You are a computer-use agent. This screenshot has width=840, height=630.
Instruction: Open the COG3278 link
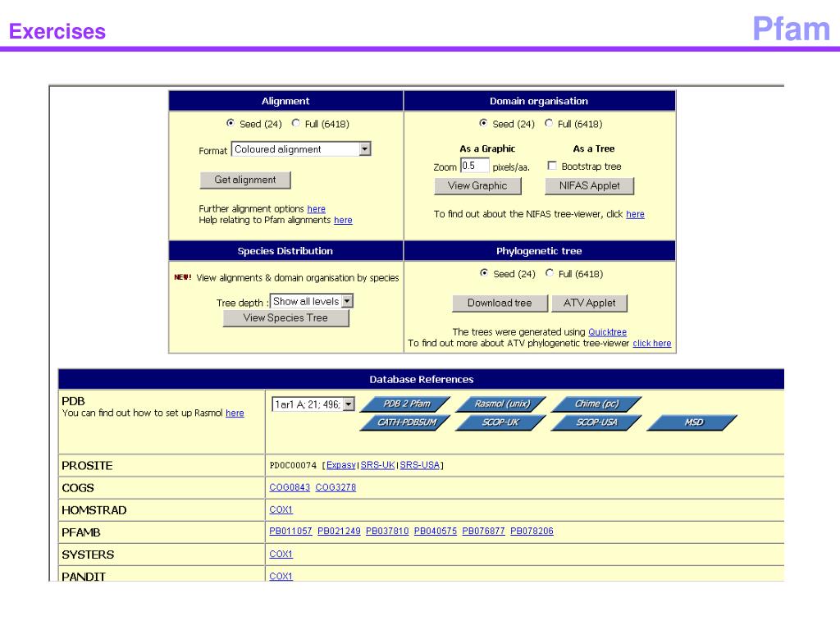click(x=336, y=487)
